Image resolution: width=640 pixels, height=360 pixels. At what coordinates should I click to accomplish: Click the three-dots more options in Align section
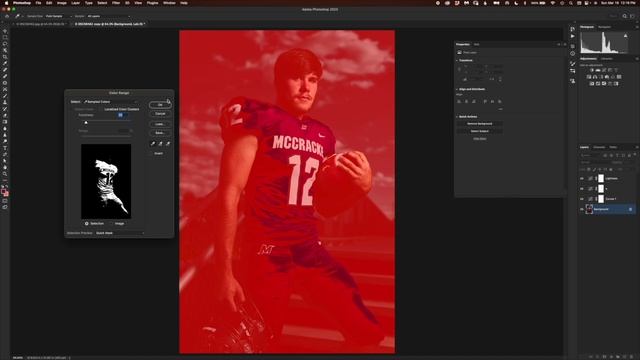click(500, 109)
